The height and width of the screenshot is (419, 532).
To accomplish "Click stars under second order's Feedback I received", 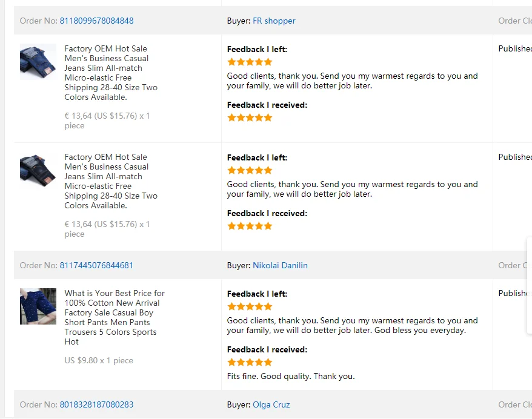I will coord(250,226).
